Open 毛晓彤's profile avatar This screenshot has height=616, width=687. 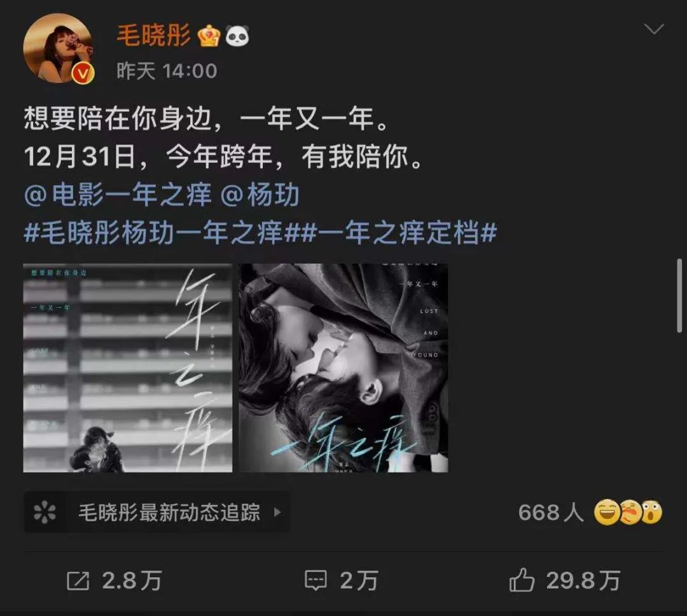[58, 48]
